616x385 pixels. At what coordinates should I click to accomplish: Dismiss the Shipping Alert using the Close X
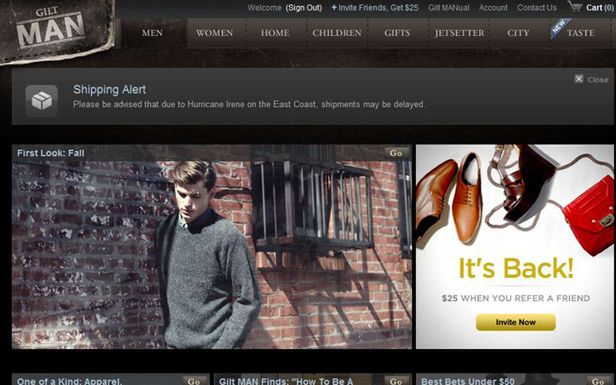coord(579,79)
